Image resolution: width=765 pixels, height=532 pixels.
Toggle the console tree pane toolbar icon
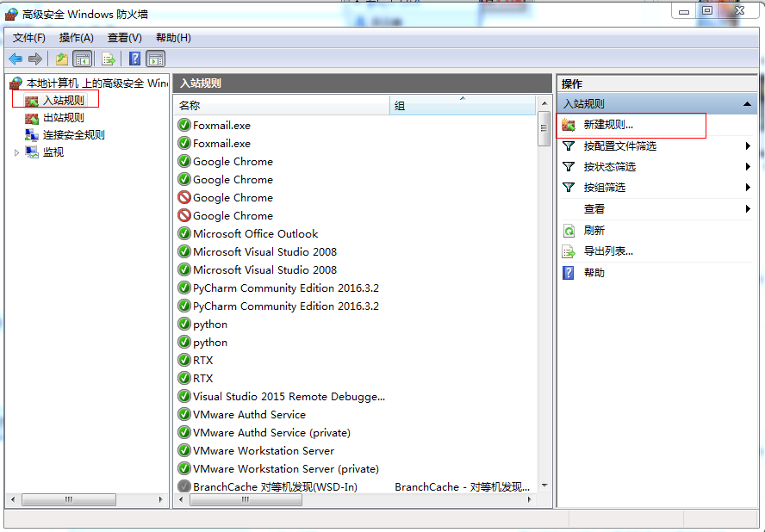tap(82, 59)
